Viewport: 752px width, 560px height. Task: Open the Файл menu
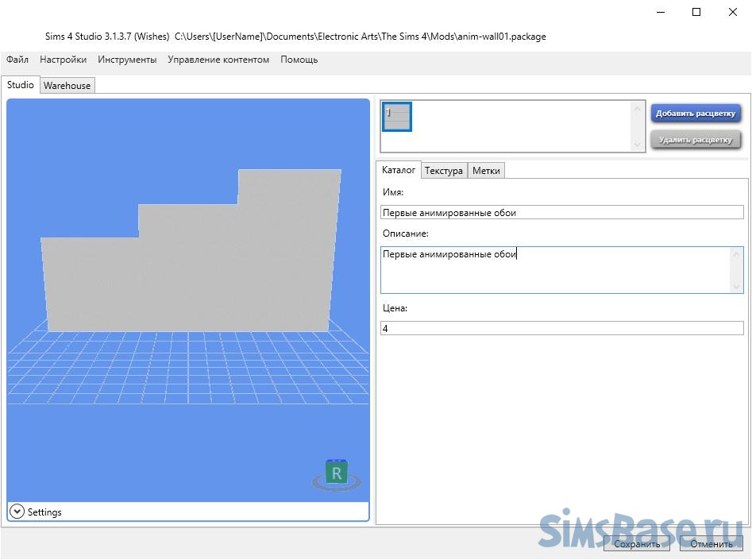coord(17,60)
